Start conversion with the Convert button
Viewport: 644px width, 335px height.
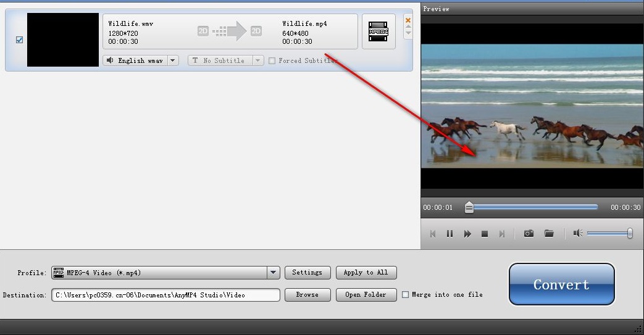561,284
